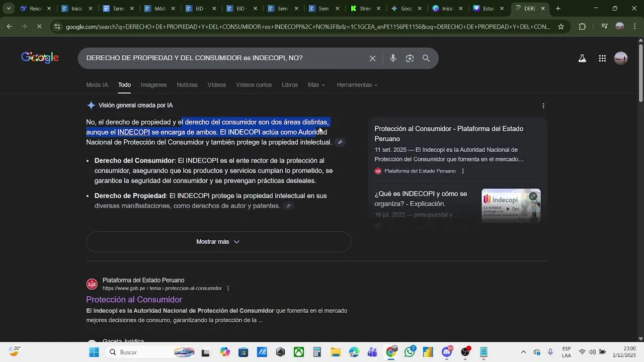
Task: Open the weather widget showing 20°
Action: click(x=14, y=351)
